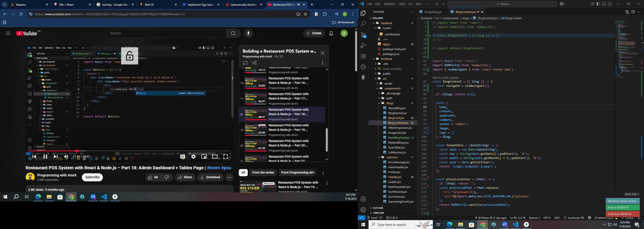The height and width of the screenshot is (229, 644).
Task: Open the Extensions view in VS Code
Action: point(363,56)
